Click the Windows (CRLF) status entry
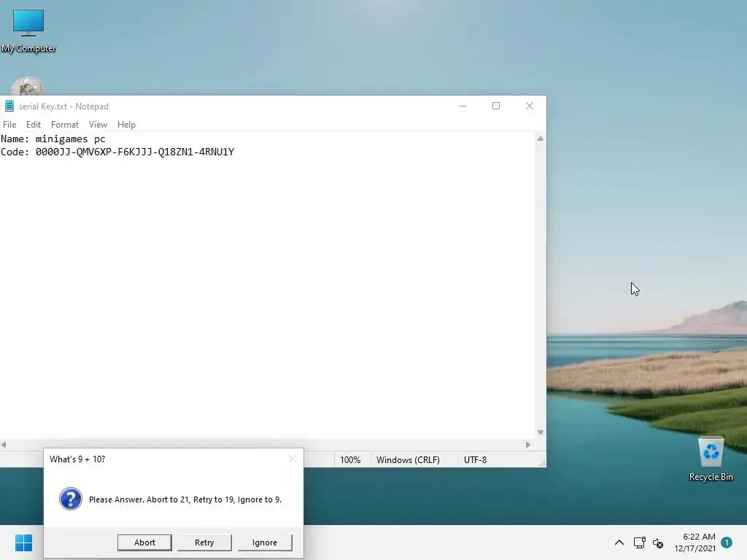This screenshot has width=747, height=560. click(x=408, y=460)
